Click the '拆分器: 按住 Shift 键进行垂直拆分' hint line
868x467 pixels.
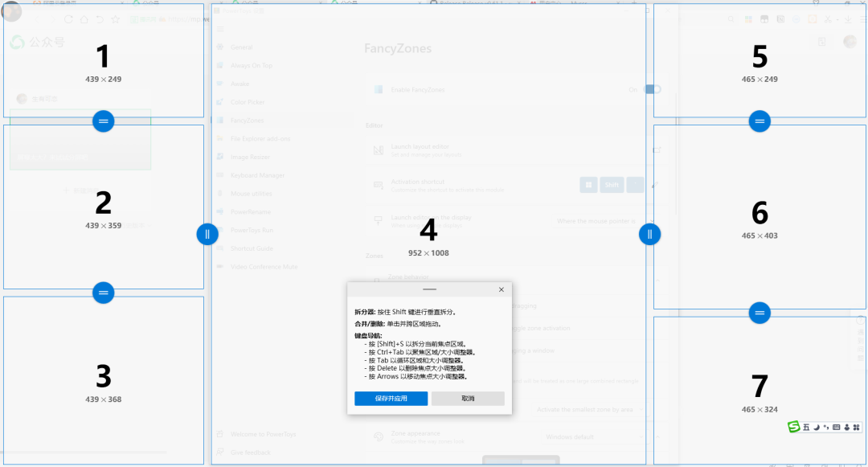pyautogui.click(x=405, y=312)
